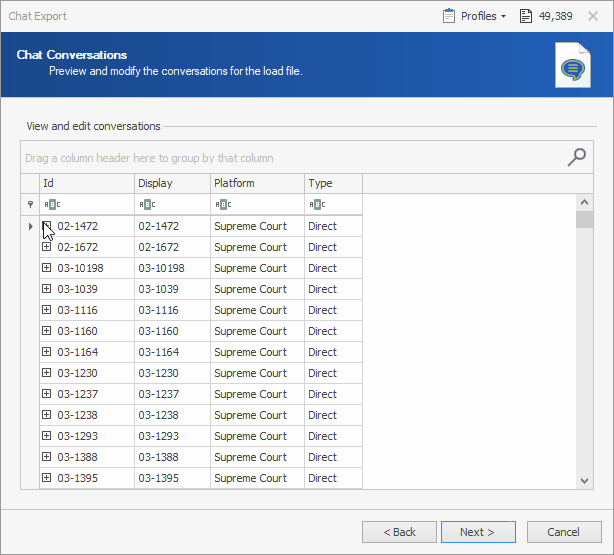Click the Profiles clipboard icon

449,16
